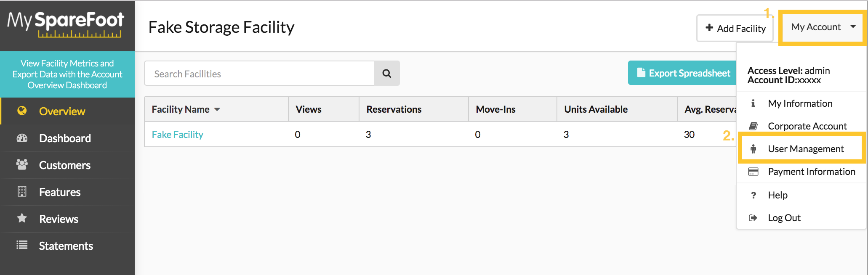Image resolution: width=868 pixels, height=275 pixels.
Task: Click the Help question mark icon
Action: (x=753, y=195)
